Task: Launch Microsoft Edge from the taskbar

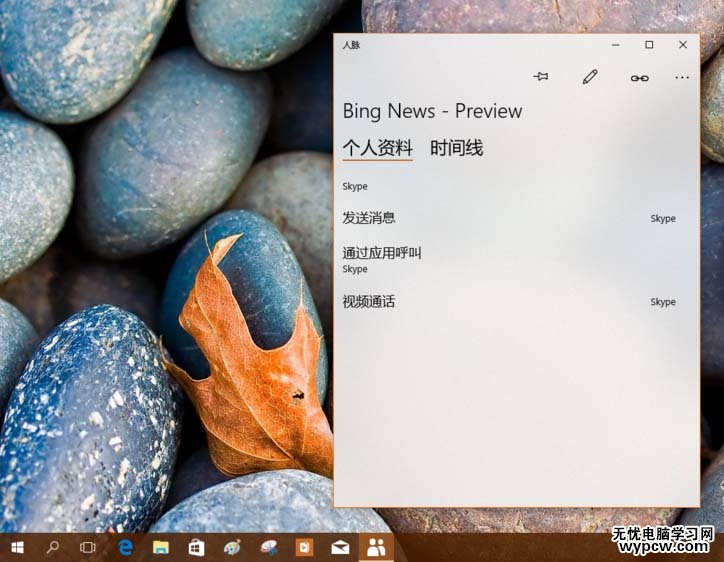Action: pyautogui.click(x=126, y=548)
